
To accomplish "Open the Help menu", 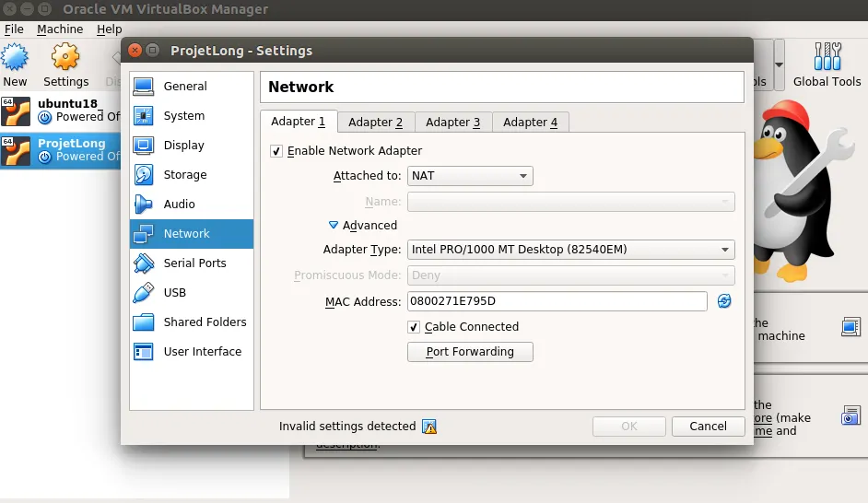I will coord(109,29).
